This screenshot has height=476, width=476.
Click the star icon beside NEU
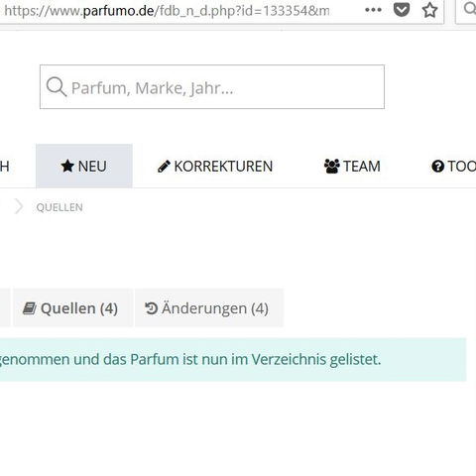(x=67, y=166)
